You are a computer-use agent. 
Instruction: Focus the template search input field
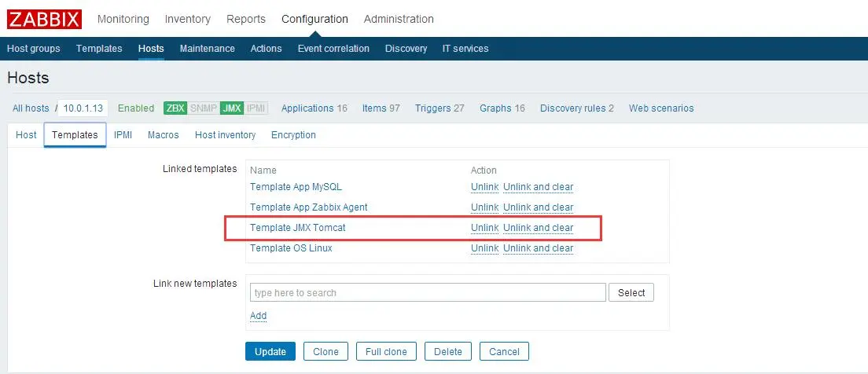click(x=428, y=292)
